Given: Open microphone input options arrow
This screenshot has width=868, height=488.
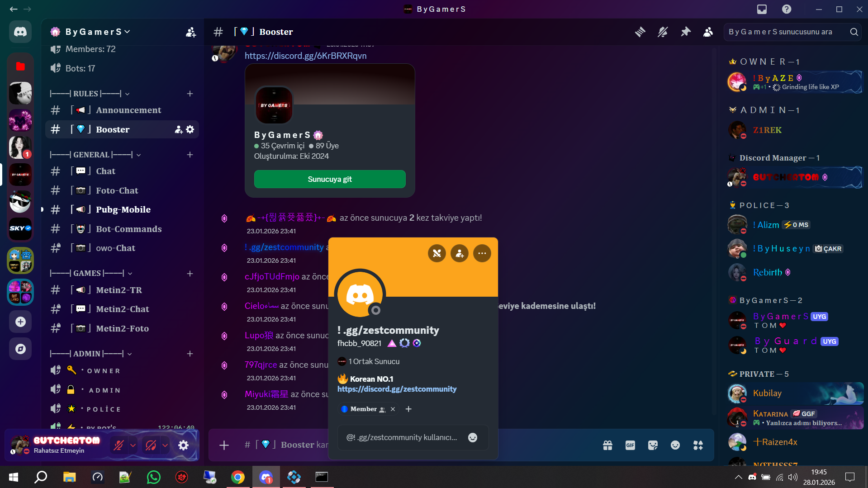Looking at the screenshot, I should pyautogui.click(x=133, y=445).
